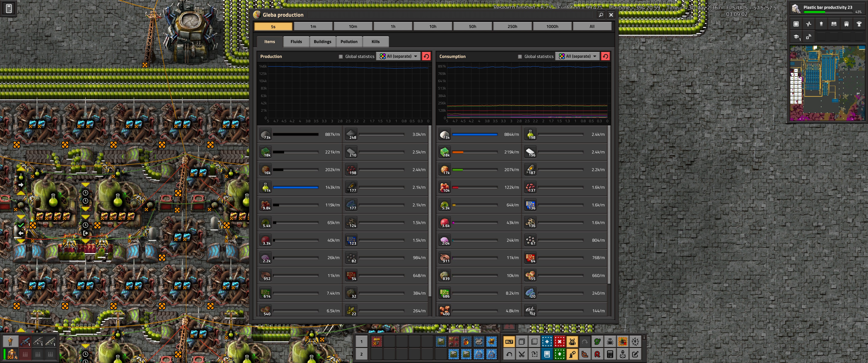Click the undo arrow in the shortcut bar

click(509, 354)
